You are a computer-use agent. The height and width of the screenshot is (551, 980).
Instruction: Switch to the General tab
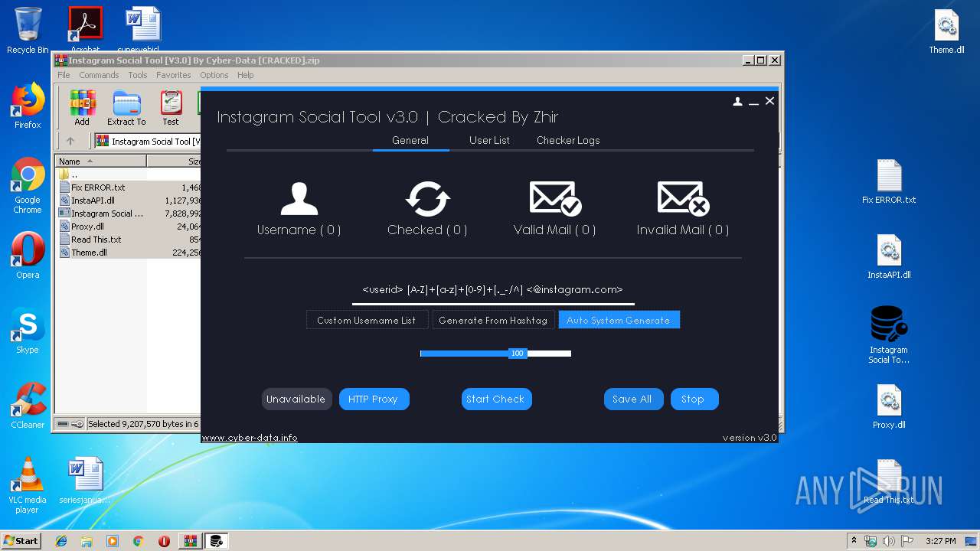point(410,140)
